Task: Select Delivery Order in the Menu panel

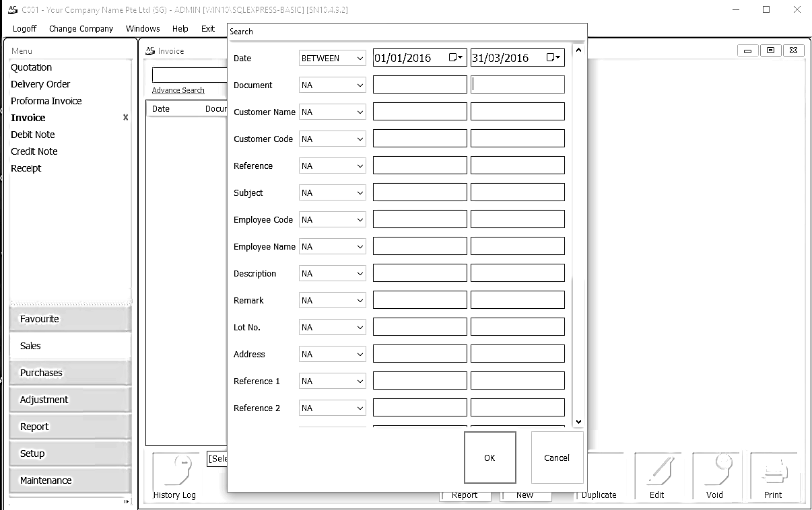Action: [x=40, y=84]
